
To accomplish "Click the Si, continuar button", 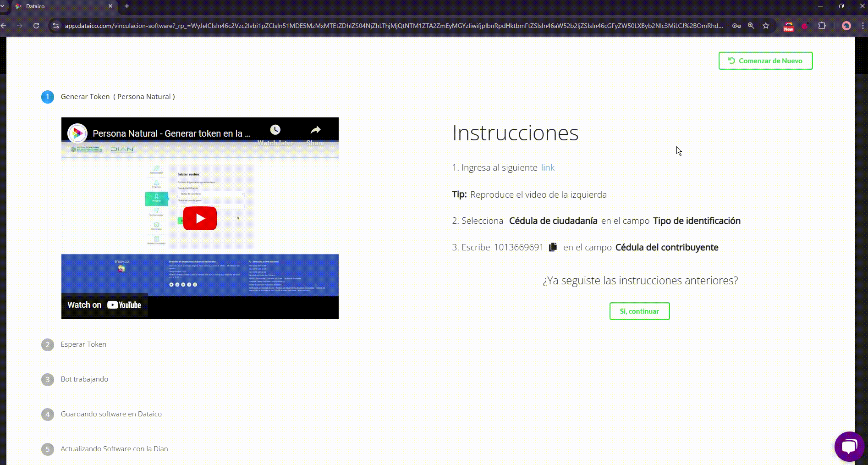I will [x=639, y=311].
